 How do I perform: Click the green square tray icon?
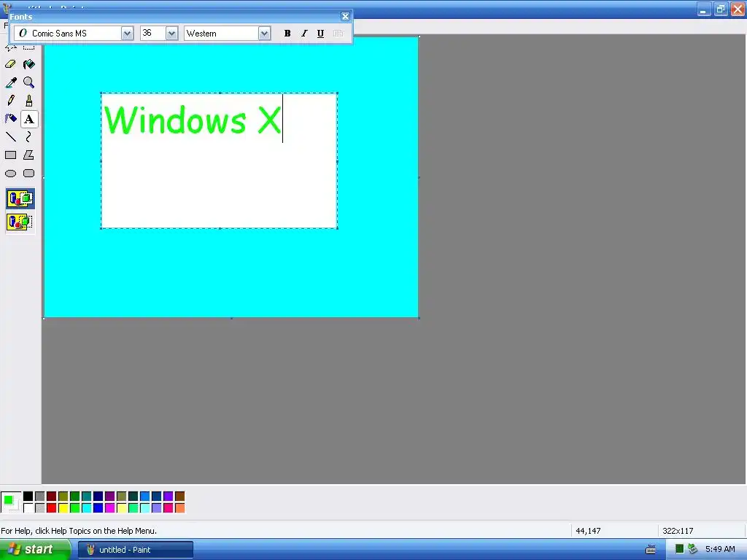[679, 549]
